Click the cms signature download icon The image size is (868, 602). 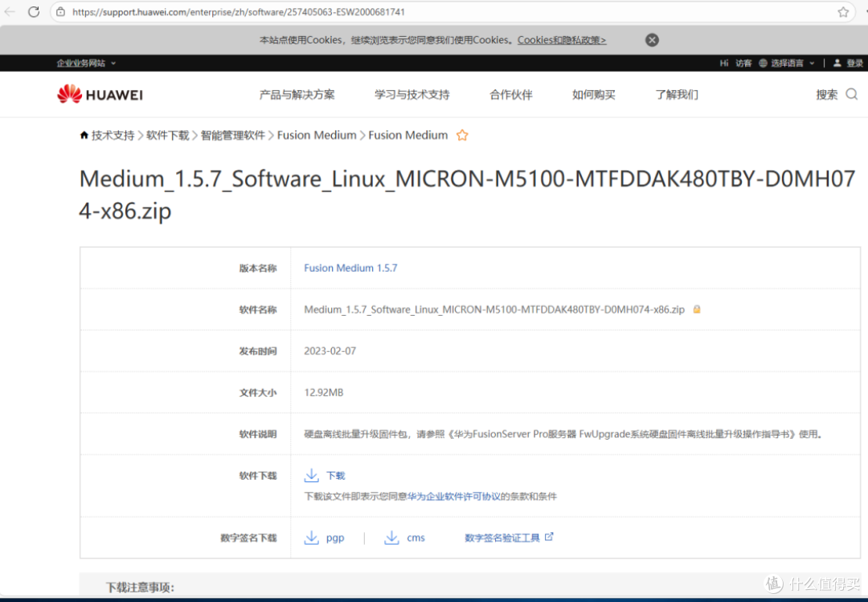[392, 537]
